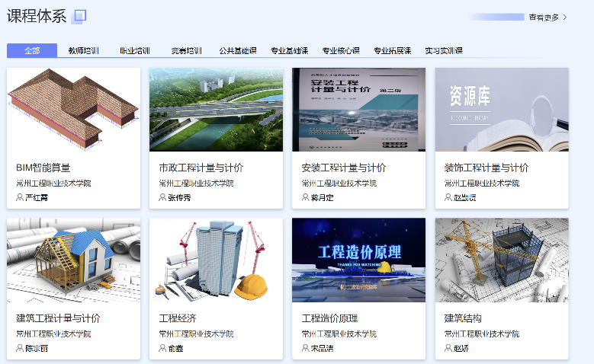
Task: Switch to the 教师培训 tab
Action: (x=83, y=51)
